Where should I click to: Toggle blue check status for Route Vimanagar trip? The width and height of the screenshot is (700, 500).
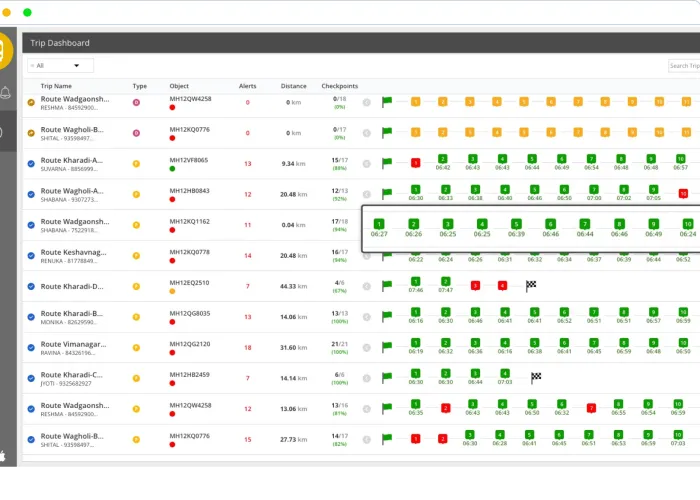[x=31, y=347]
